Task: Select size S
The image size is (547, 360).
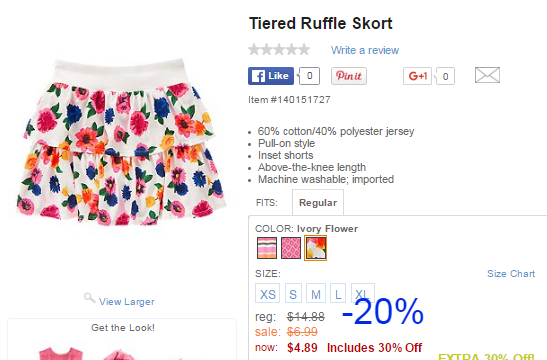Action: tap(293, 293)
